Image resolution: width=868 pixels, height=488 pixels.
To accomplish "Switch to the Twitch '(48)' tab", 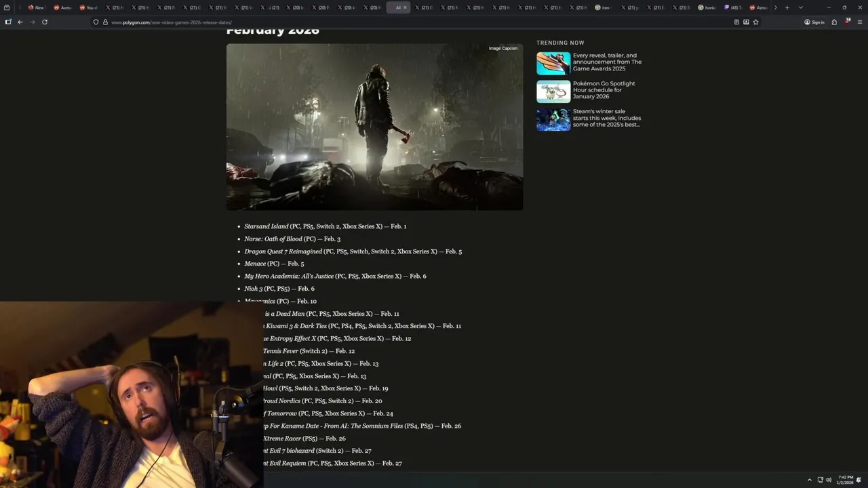I will coord(732,7).
